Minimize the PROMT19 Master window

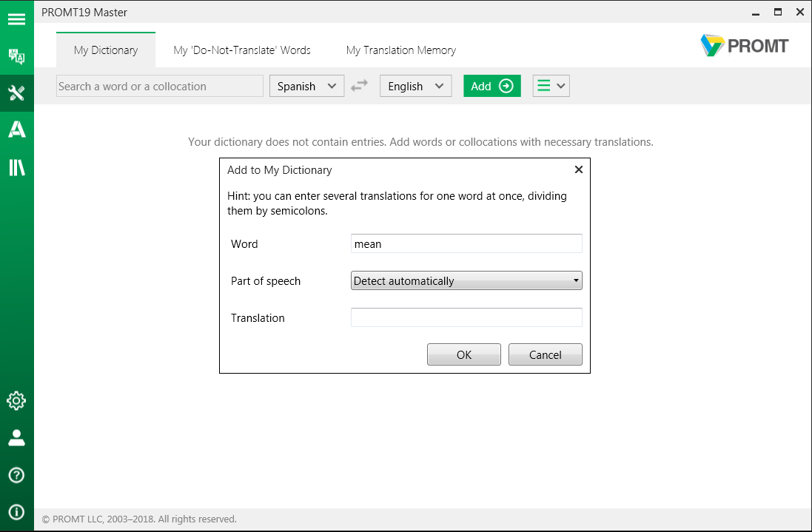click(x=756, y=13)
